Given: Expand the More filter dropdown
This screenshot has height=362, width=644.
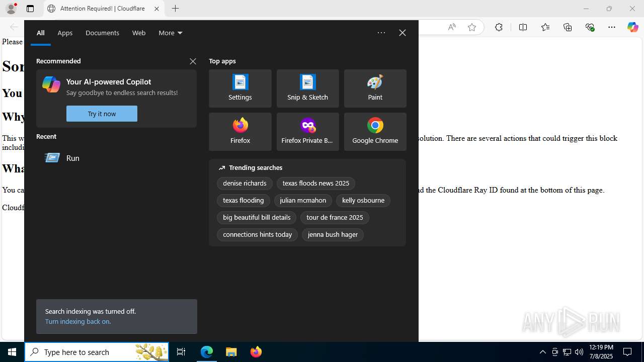Looking at the screenshot, I should coord(171,33).
